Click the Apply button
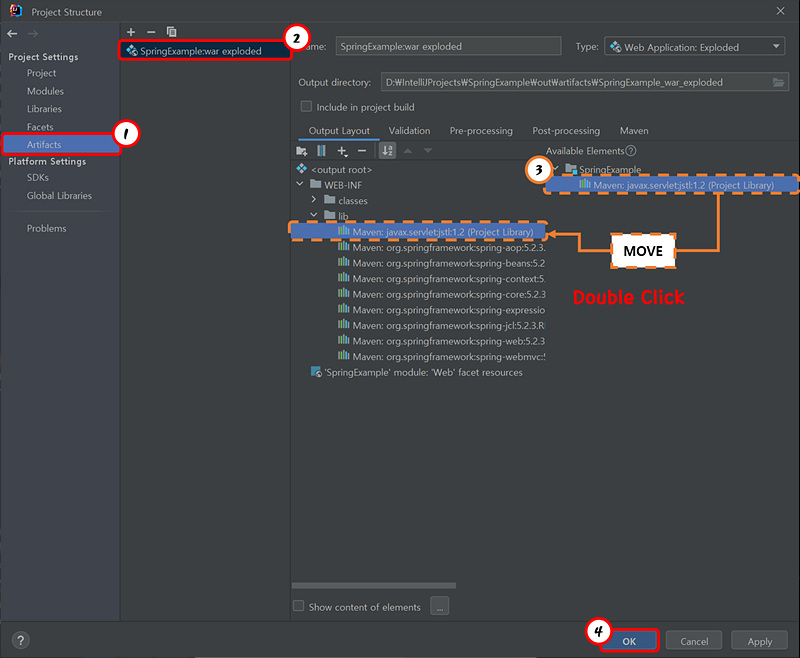Screen dimensions: 800x658 tap(759, 641)
